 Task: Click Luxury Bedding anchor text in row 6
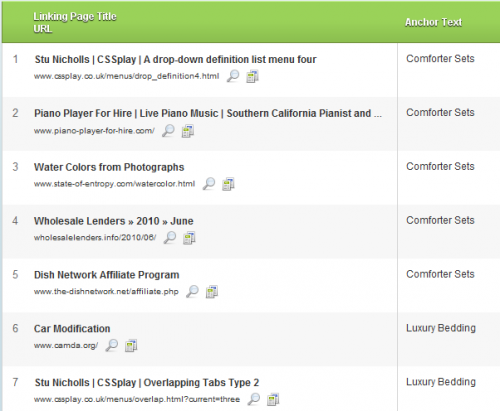tap(441, 328)
